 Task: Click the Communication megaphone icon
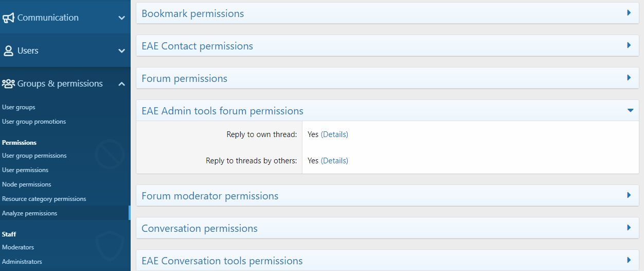tap(8, 18)
